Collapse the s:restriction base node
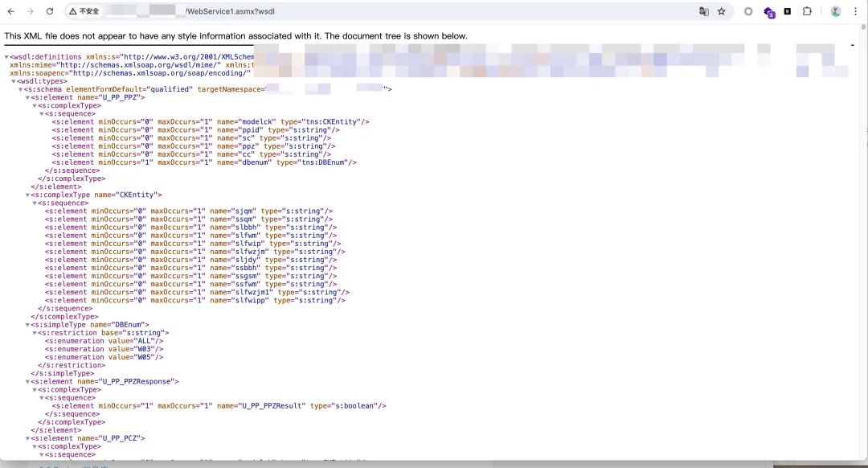 pyautogui.click(x=35, y=333)
